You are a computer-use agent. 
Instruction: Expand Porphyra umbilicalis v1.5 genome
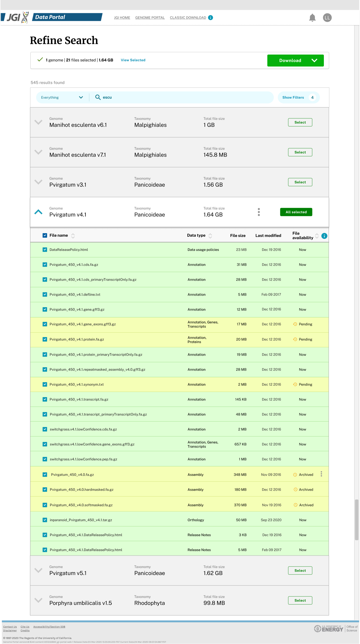pos(38,600)
